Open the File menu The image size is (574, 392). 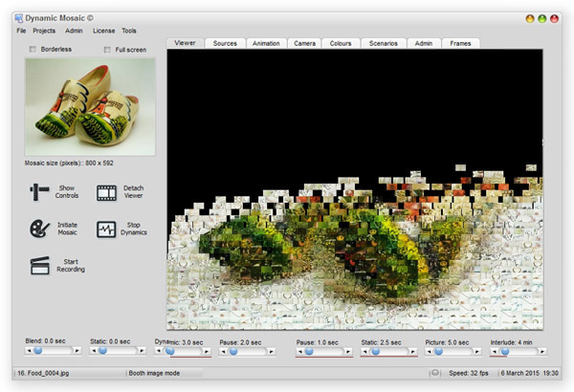click(21, 31)
